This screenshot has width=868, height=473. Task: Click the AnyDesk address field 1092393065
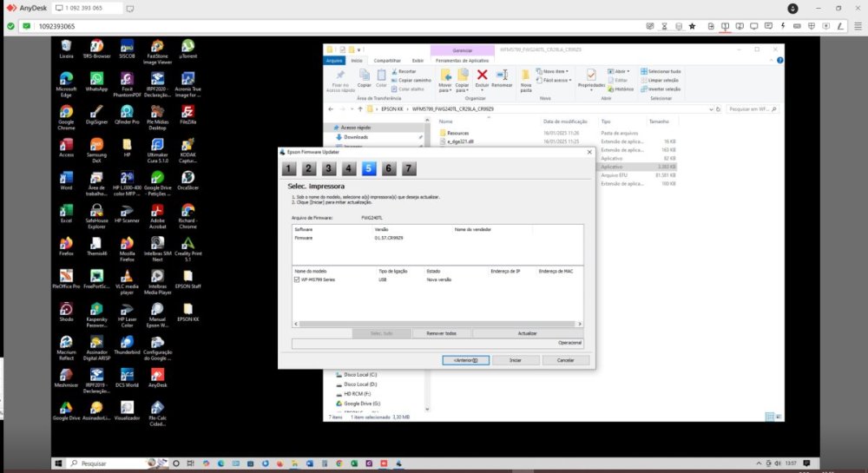332,26
